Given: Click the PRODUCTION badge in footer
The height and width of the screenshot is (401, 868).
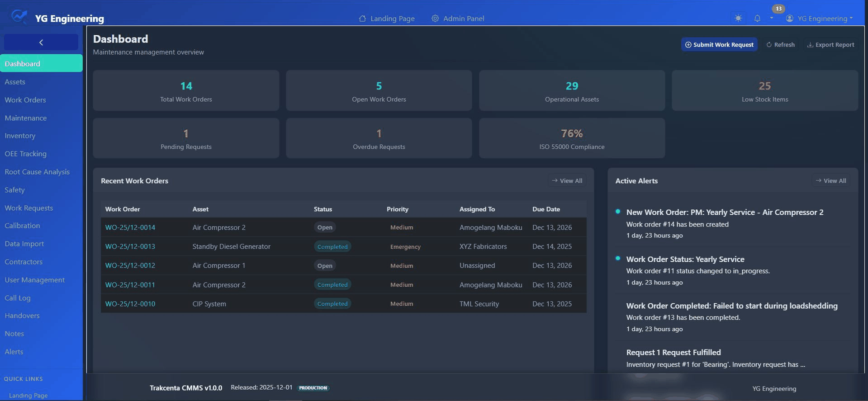Looking at the screenshot, I should [313, 388].
